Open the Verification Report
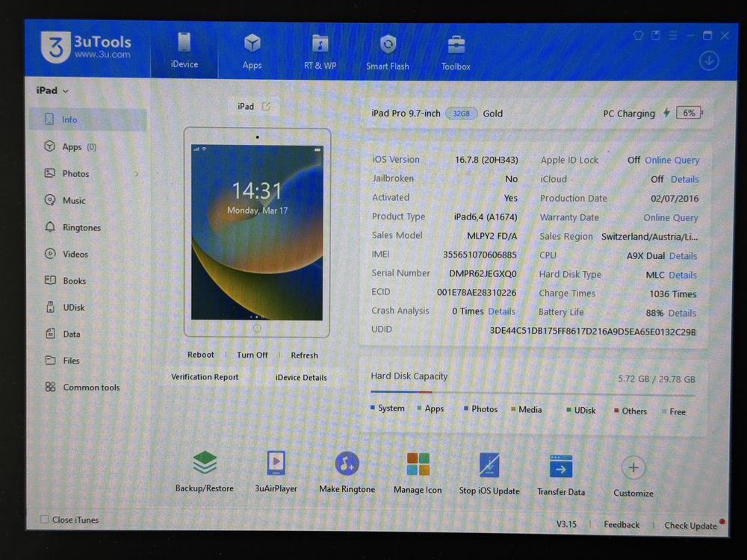This screenshot has height=560, width=747. (205, 376)
